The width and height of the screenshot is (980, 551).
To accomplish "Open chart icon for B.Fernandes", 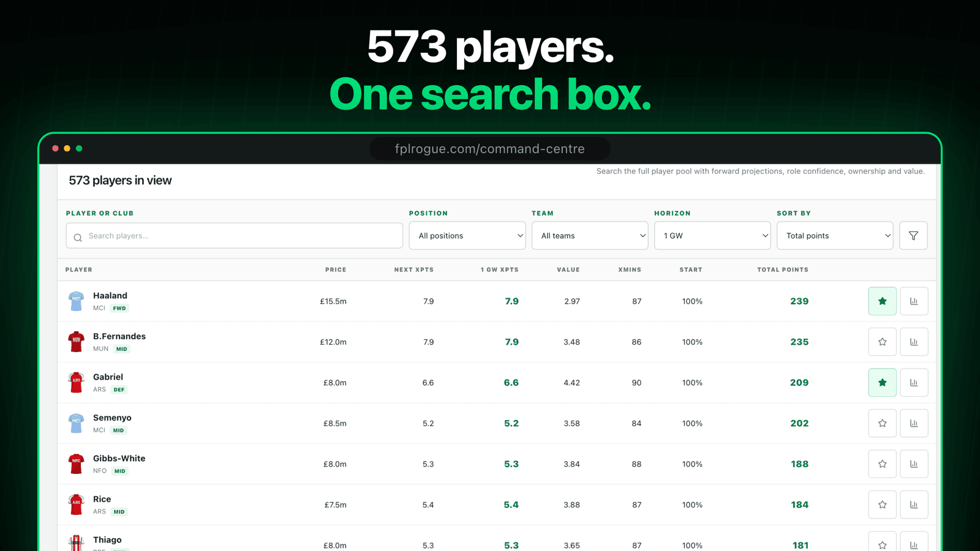I will tap(914, 342).
